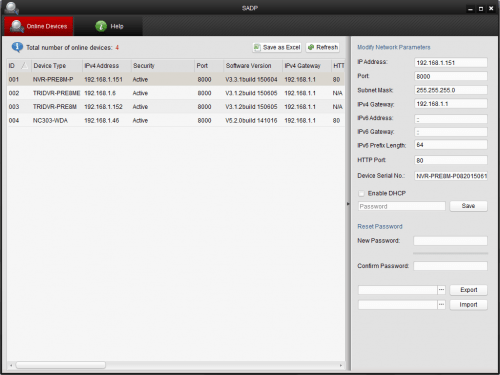500x375 pixels.
Task: Maximize the SADP window
Action: 481,9
